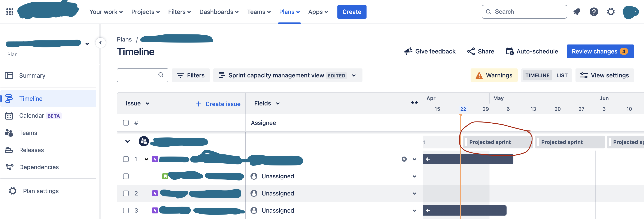The image size is (644, 219).
Task: Open the Warnings button
Action: [x=494, y=75]
